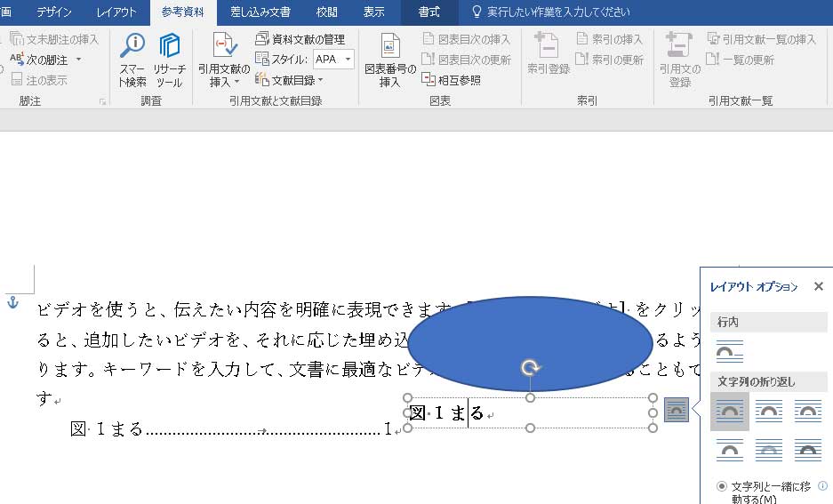Open スマート検索 (Smart Lookup) tool
The height and width of the screenshot is (504, 833).
click(132, 60)
